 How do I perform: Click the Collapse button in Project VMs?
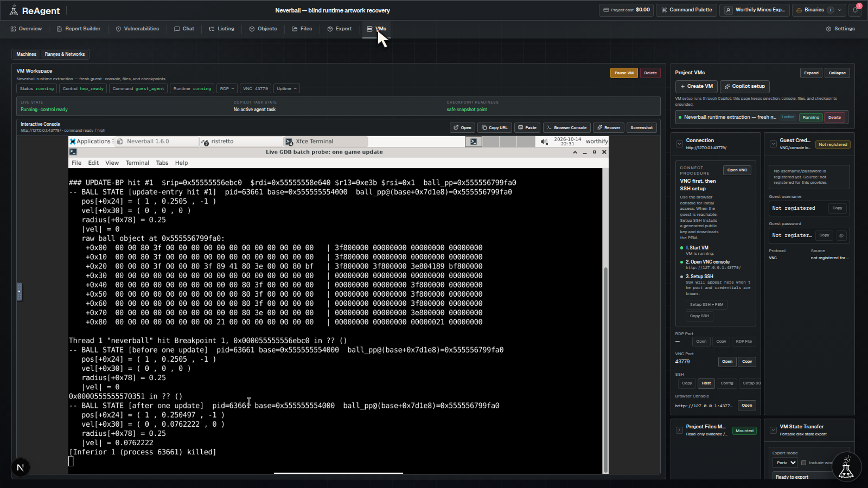coord(837,73)
